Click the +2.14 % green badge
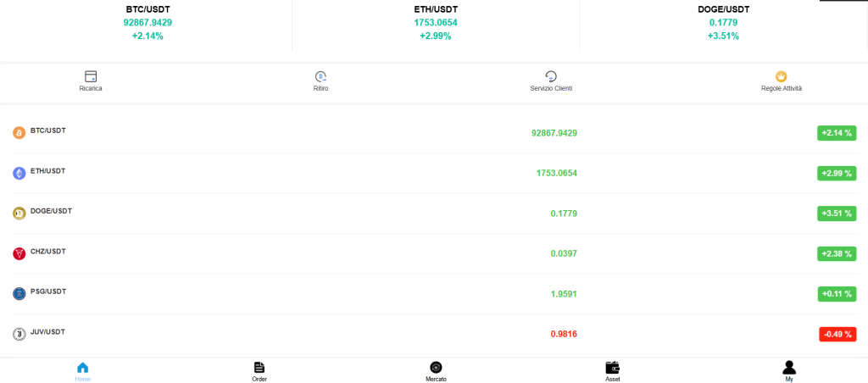868x383 pixels. click(x=837, y=133)
